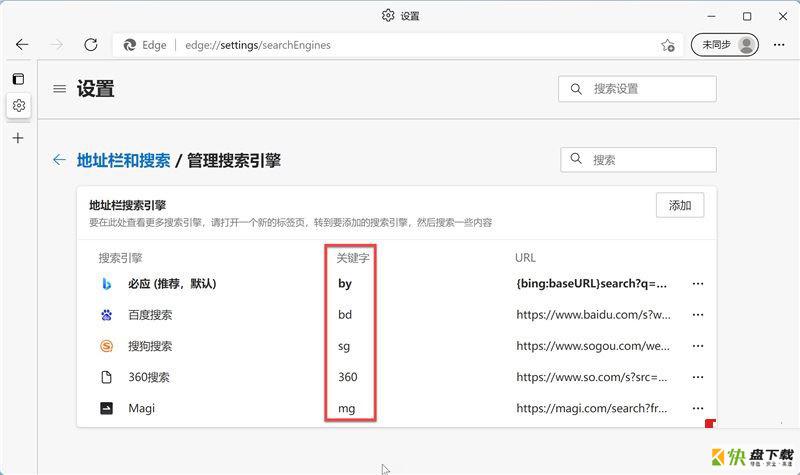This screenshot has width=800, height=475.
Task: Open more actions for the 360搜索 row
Action: [x=697, y=377]
